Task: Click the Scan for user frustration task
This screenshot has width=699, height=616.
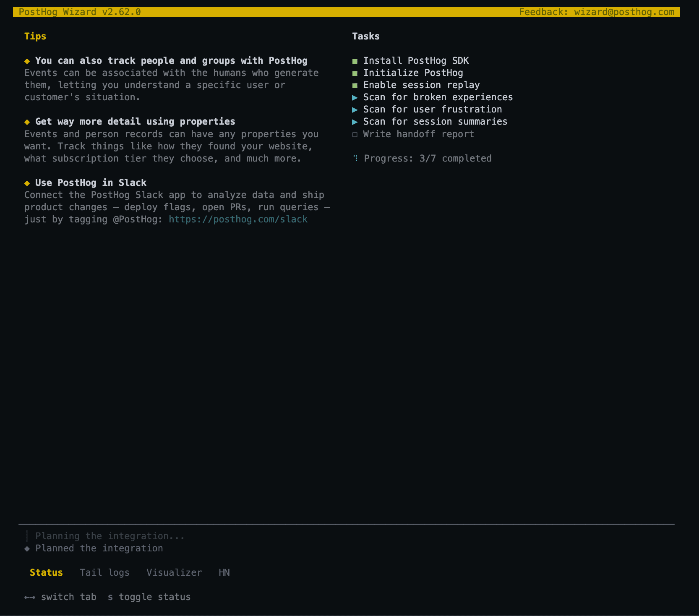Action: [x=433, y=110]
